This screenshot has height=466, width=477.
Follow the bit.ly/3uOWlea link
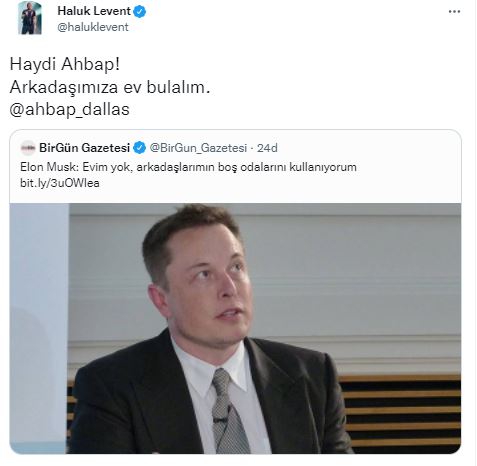pos(60,183)
